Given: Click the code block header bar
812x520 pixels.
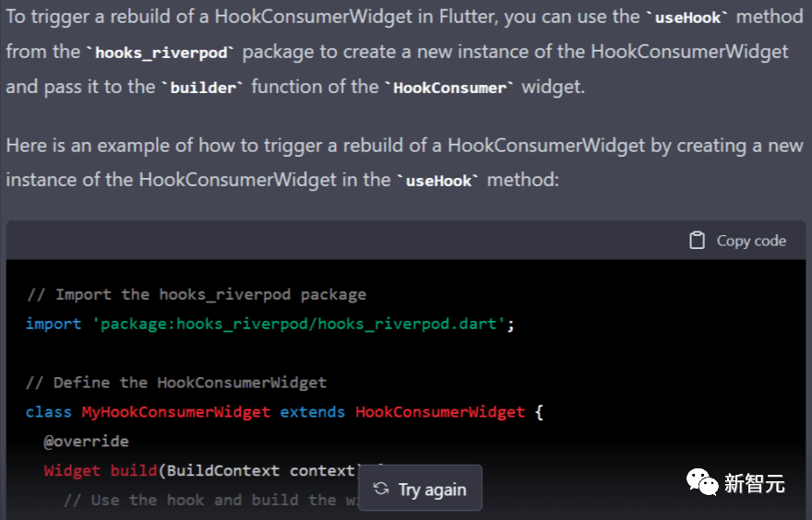Looking at the screenshot, I should [405, 240].
